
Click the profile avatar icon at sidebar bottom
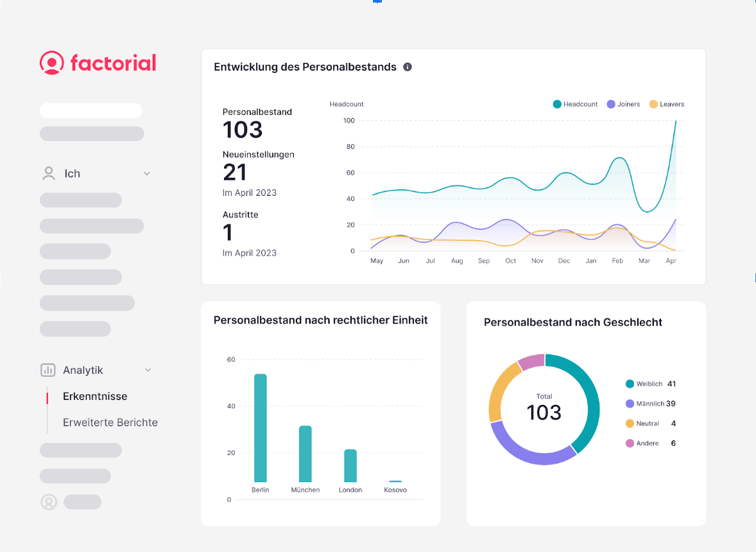pyautogui.click(x=49, y=502)
